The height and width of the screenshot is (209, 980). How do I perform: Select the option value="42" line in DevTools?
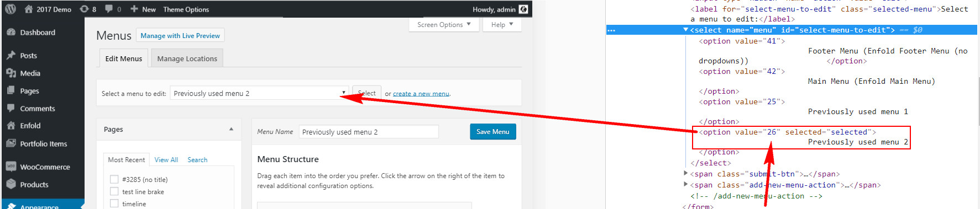point(742,71)
